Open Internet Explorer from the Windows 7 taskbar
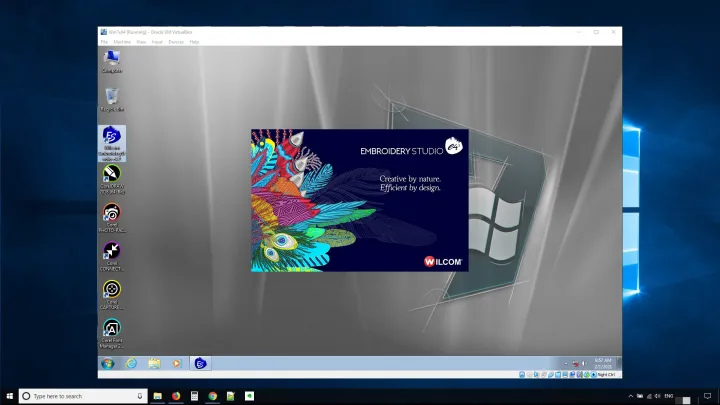 (x=131, y=362)
